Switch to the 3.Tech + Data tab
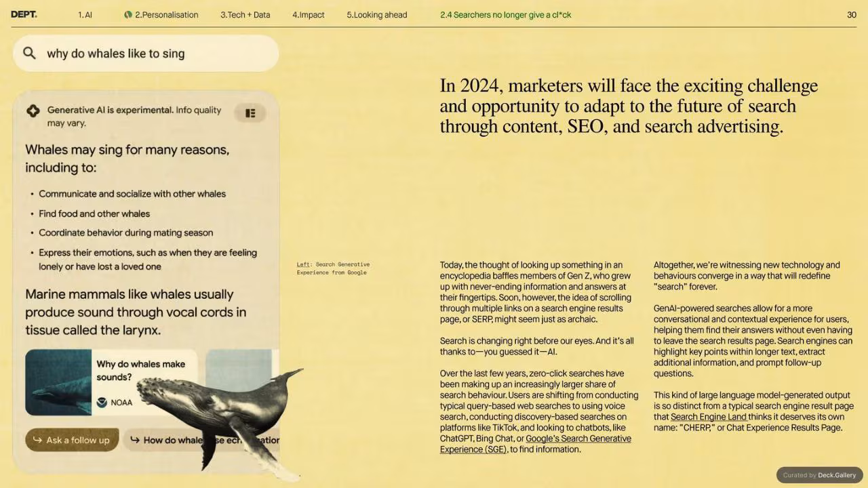 245,14
